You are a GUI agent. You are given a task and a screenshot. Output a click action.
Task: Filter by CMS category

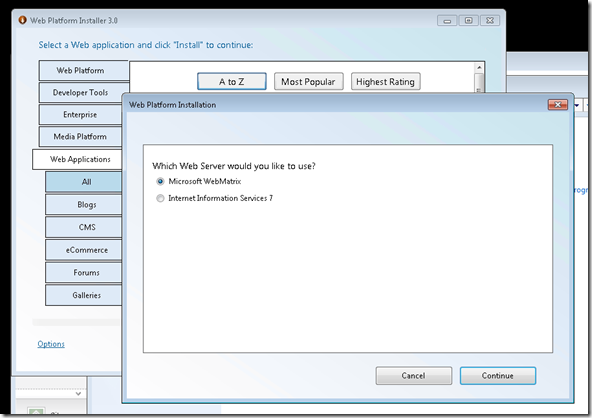click(84, 227)
